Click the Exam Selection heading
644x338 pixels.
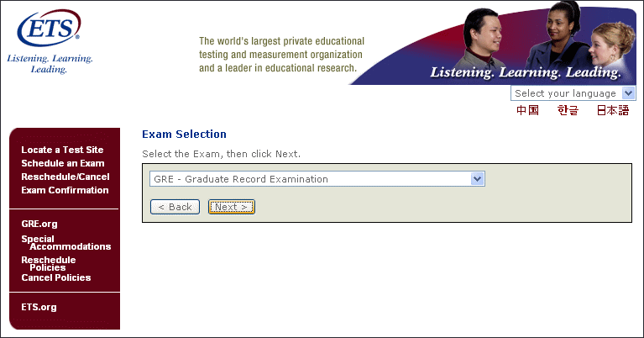(x=184, y=134)
